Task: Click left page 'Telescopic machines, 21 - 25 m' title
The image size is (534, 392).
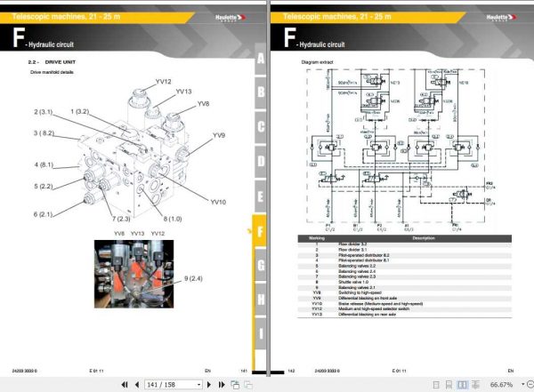Action: coord(66,17)
